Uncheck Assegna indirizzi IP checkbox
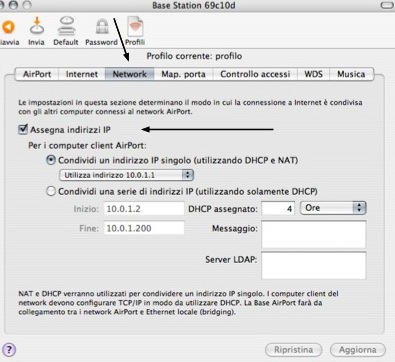The image size is (395, 362). click(x=23, y=129)
